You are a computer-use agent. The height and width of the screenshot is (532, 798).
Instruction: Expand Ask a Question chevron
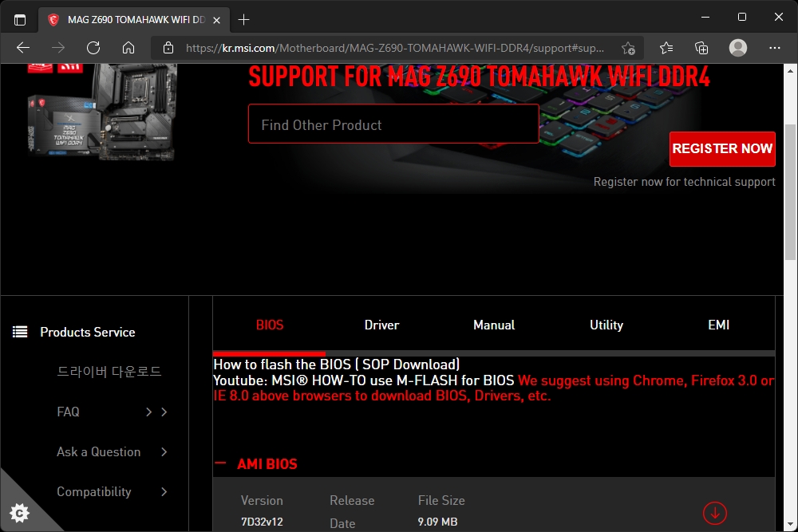pos(164,451)
